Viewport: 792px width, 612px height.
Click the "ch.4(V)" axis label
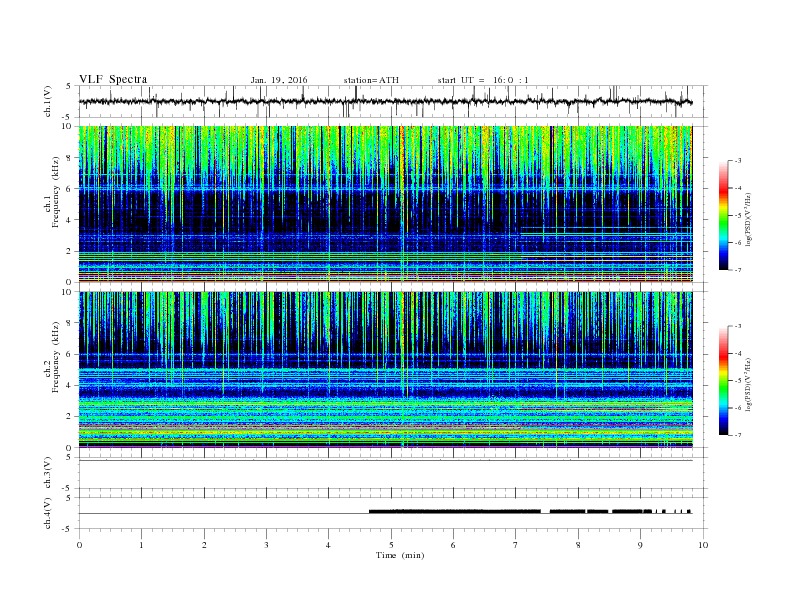48,513
